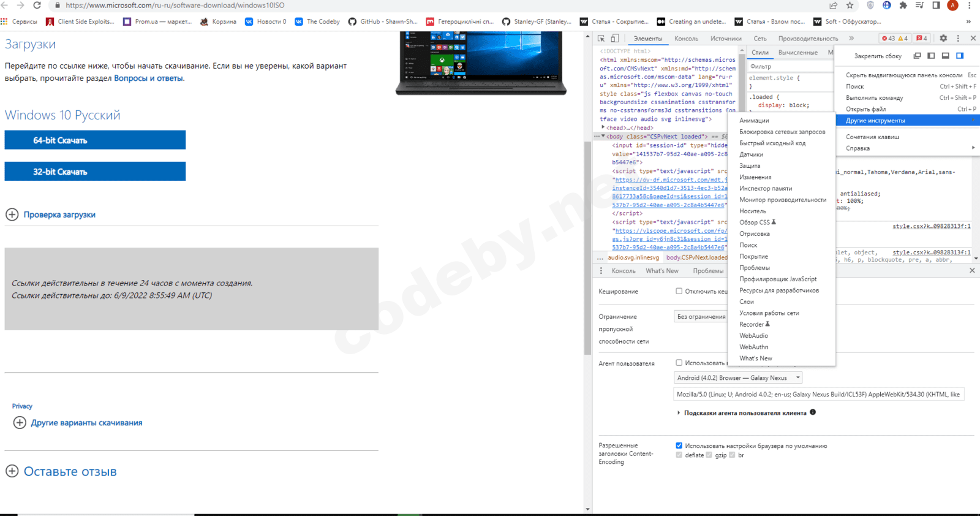Viewport: 980px width, 516px height.
Task: Toggle the browser side panel icon
Action: click(936, 6)
